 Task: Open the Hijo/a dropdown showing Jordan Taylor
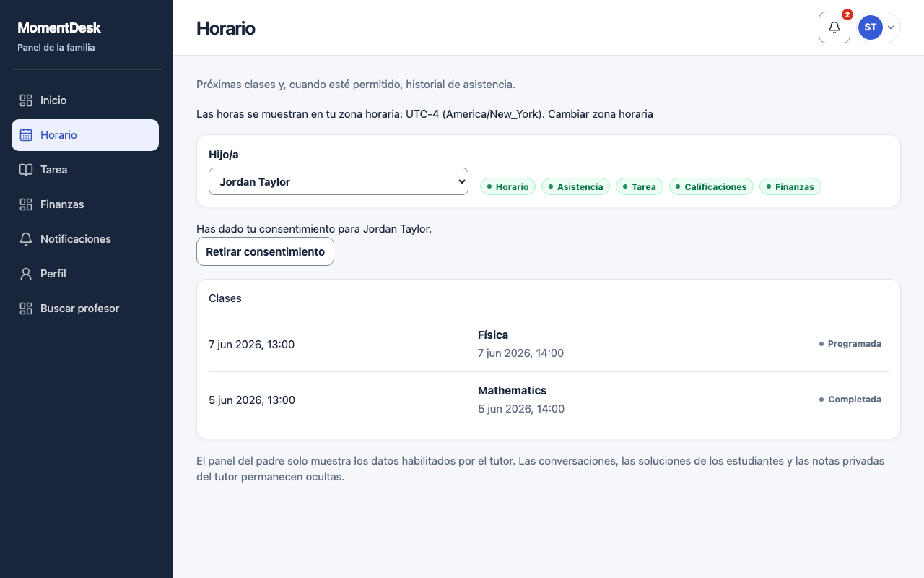click(x=339, y=181)
